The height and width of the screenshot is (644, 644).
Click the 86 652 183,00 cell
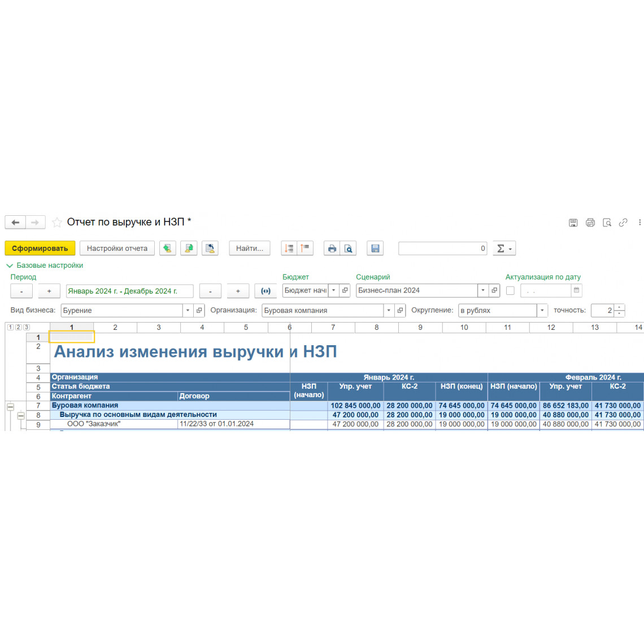565,406
